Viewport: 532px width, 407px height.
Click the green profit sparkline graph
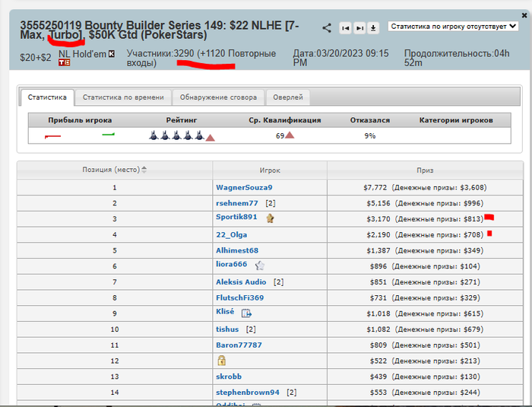(x=108, y=135)
